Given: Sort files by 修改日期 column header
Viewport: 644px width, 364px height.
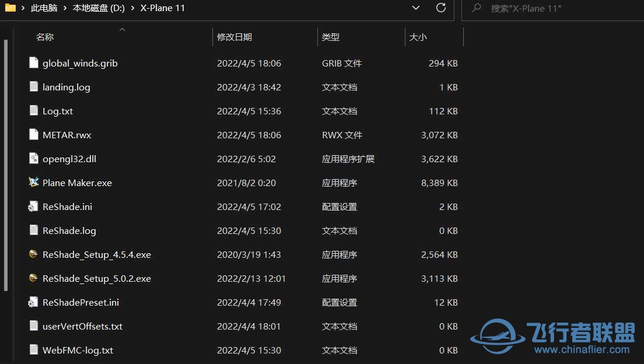Looking at the screenshot, I should pos(235,37).
